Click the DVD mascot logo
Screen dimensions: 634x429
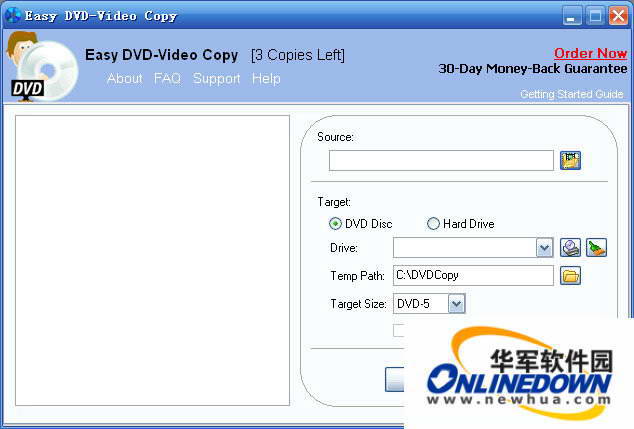40,67
